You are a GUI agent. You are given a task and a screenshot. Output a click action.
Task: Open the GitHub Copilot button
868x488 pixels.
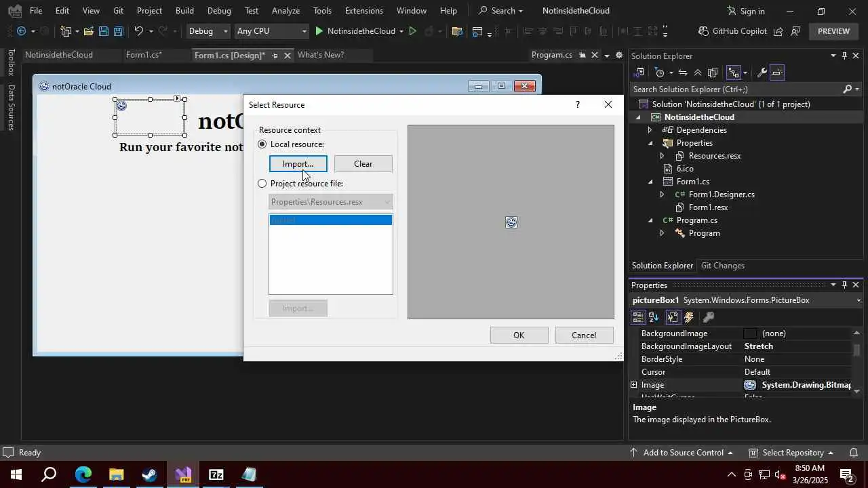(732, 31)
